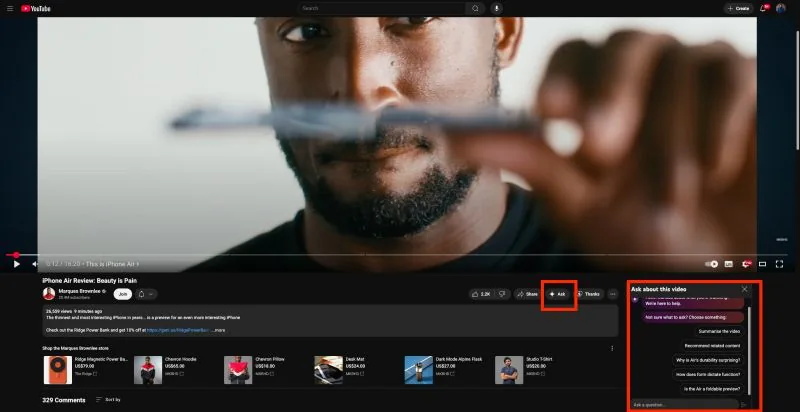Click the This is iPhone Air chapter title

[112, 264]
